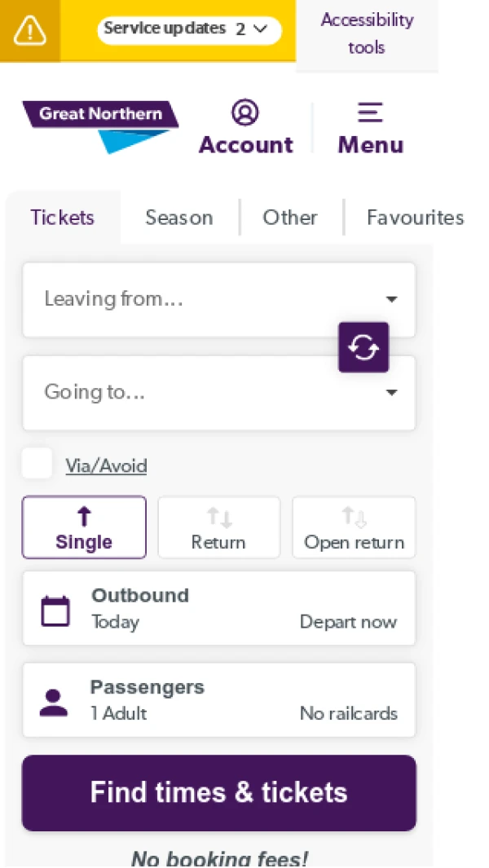Expand the Service updates dropdown
The image size is (489, 868).
189,29
